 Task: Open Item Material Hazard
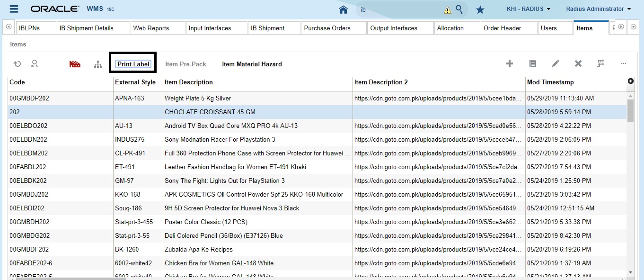(x=252, y=64)
